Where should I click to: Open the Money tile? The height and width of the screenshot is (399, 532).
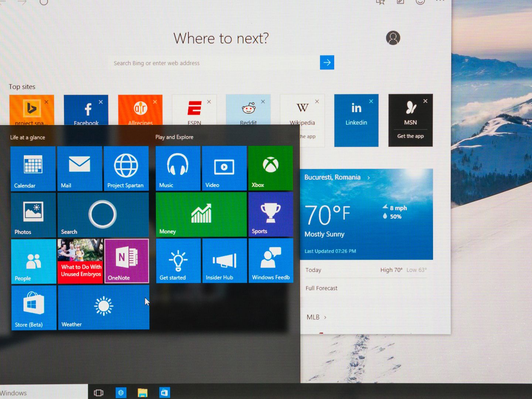point(201,215)
